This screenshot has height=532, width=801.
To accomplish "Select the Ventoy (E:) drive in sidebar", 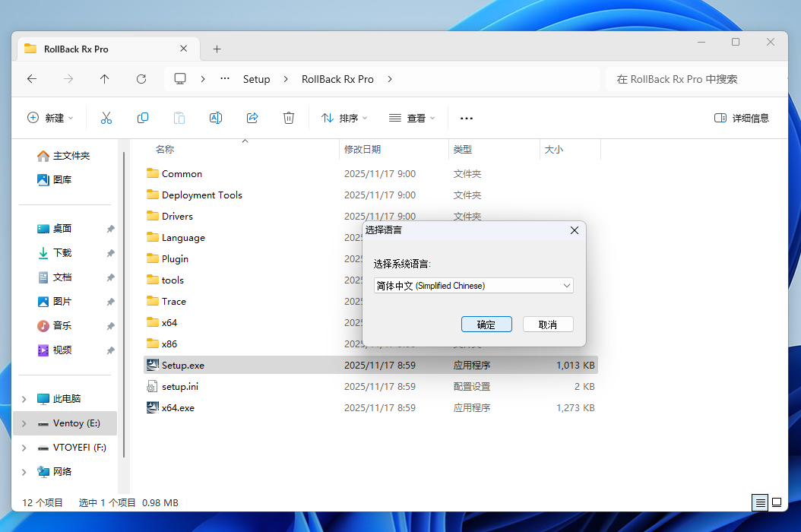I will [x=76, y=423].
